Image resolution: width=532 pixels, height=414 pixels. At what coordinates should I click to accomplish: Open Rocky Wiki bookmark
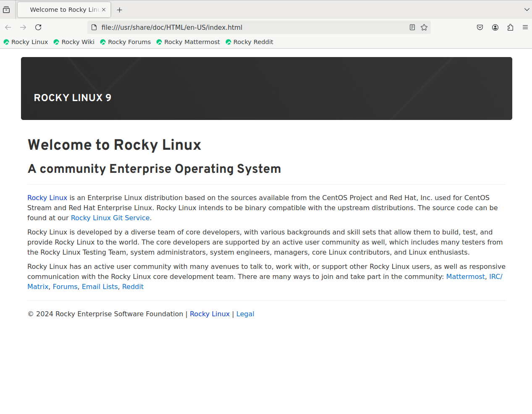point(74,42)
